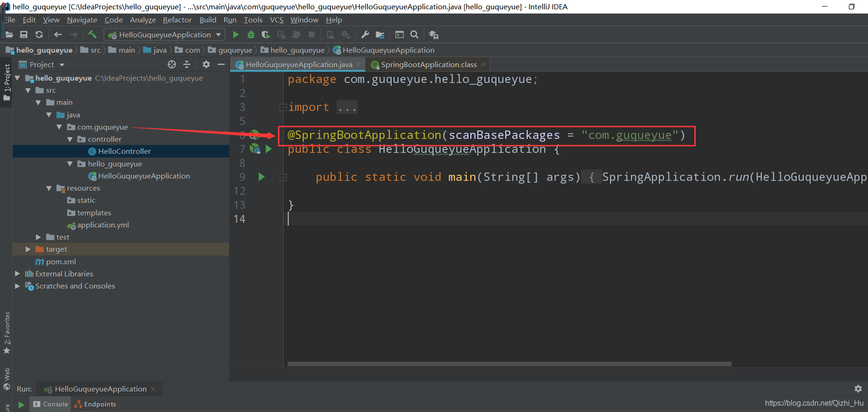This screenshot has width=868, height=412.
Task: Click the Save All toolbar icon
Action: [x=24, y=34]
